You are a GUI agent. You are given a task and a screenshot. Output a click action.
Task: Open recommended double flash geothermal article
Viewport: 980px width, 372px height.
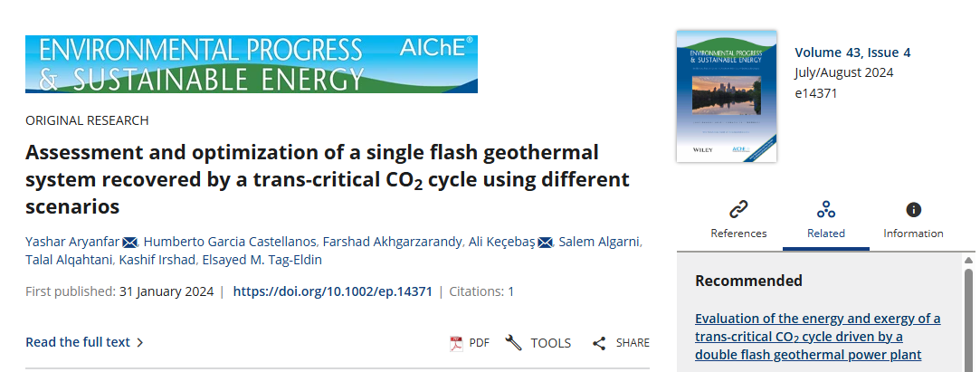coord(817,337)
